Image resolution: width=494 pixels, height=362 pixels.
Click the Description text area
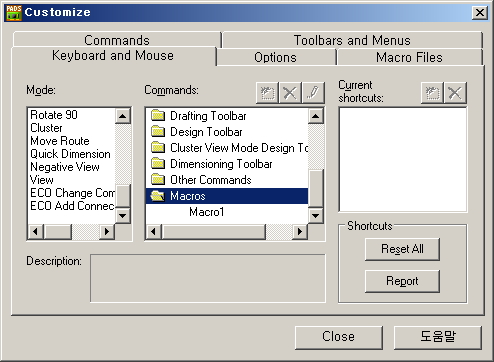[208, 279]
